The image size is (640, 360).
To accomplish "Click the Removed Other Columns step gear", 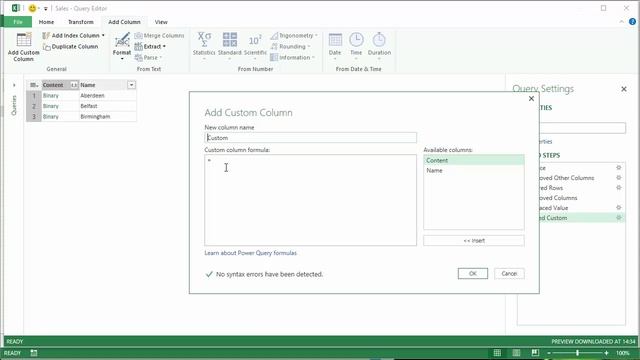I will pyautogui.click(x=619, y=178).
